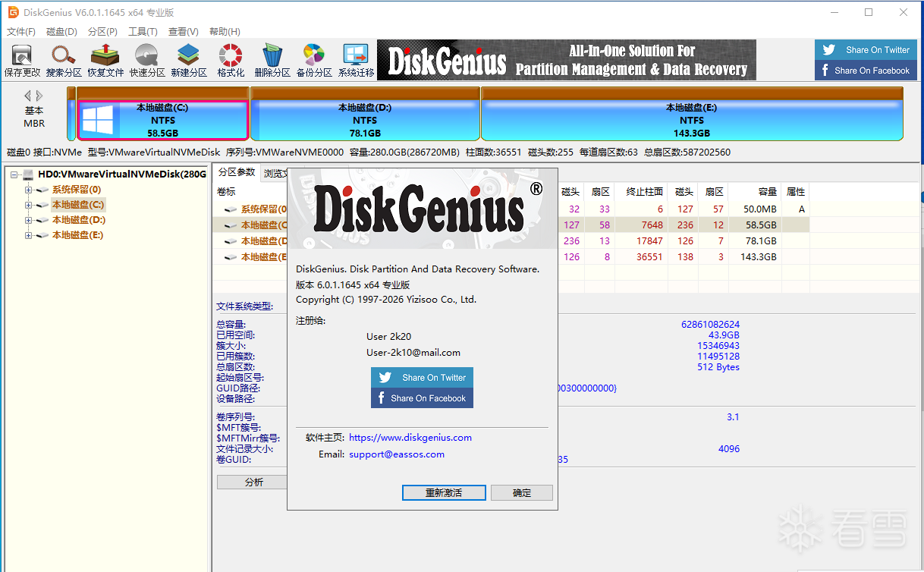Click the 重新激活 (Reactivate) button
Screen dimensions: 924x572
[444, 492]
